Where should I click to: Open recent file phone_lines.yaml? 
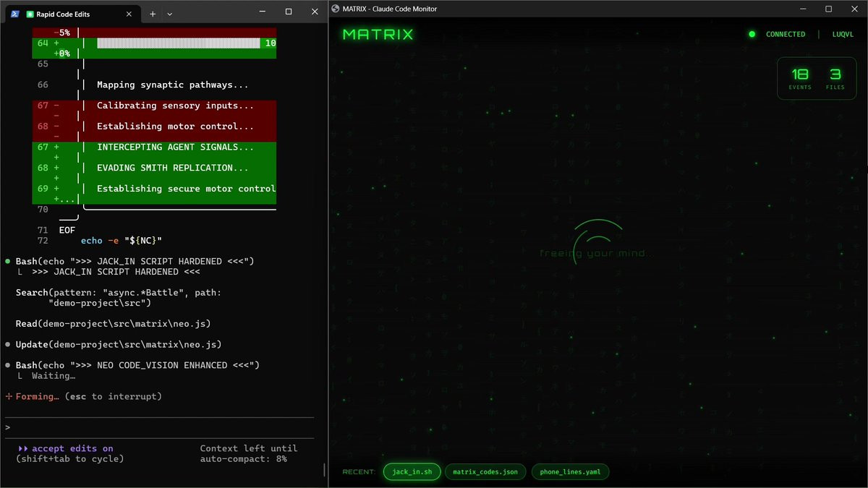pos(571,472)
